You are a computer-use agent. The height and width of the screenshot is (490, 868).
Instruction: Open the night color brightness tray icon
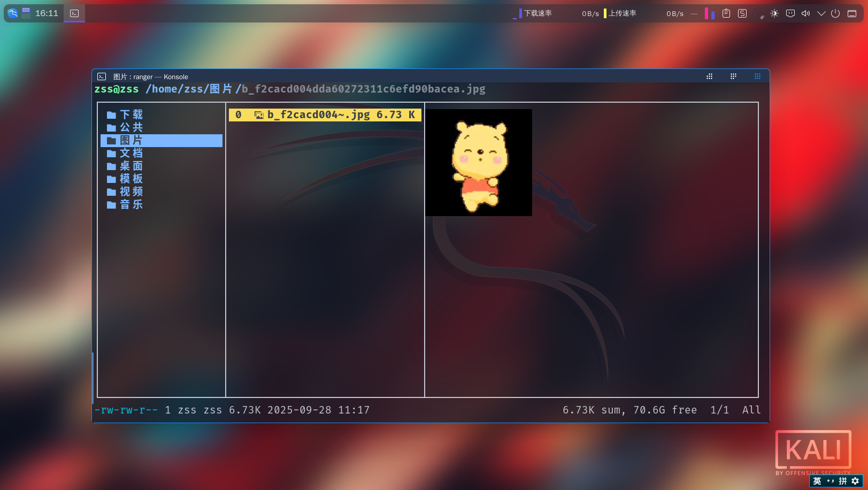(774, 13)
